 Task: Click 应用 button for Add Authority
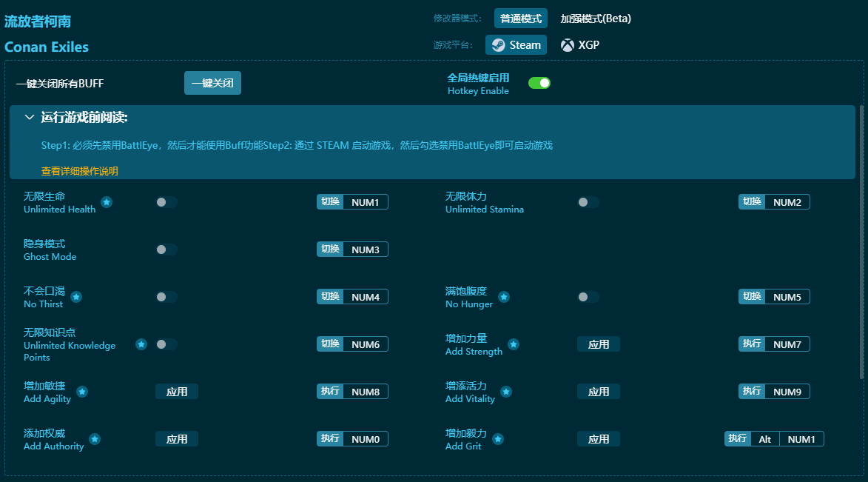click(x=177, y=439)
